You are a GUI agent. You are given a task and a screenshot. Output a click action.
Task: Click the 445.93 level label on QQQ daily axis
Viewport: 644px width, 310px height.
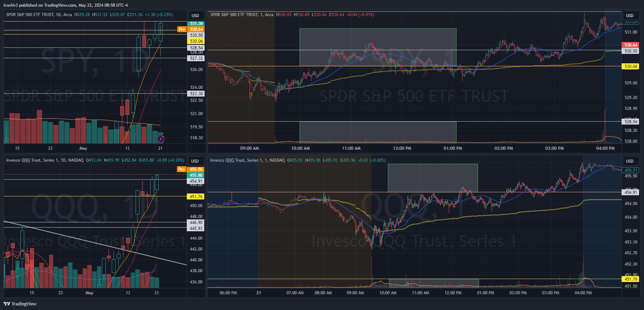pos(196,228)
